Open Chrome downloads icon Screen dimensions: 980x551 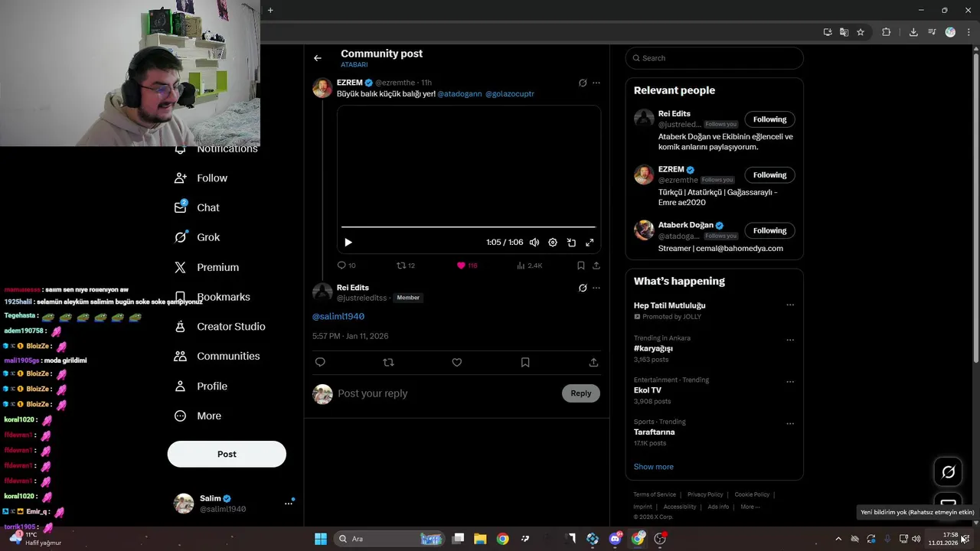coord(913,32)
